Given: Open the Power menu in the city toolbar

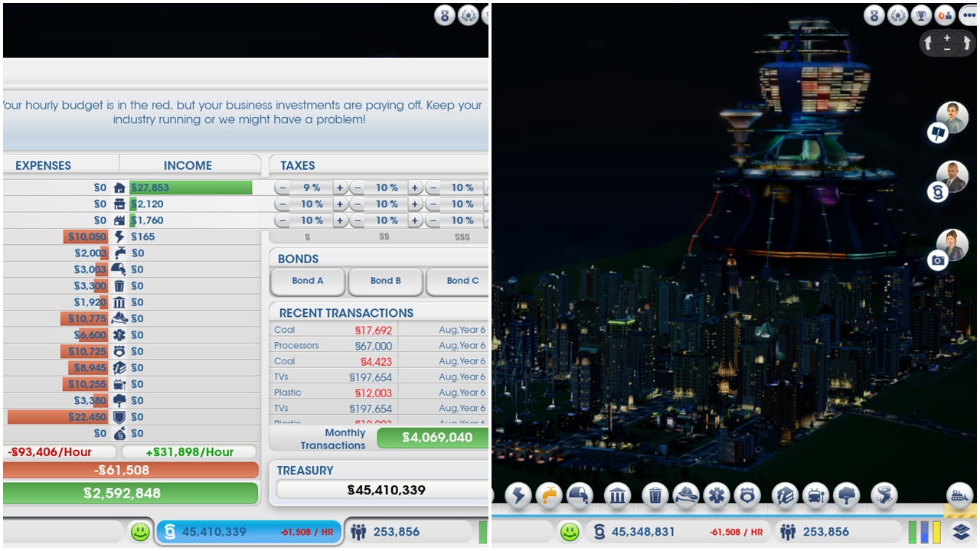Looking at the screenshot, I should pos(518,495).
